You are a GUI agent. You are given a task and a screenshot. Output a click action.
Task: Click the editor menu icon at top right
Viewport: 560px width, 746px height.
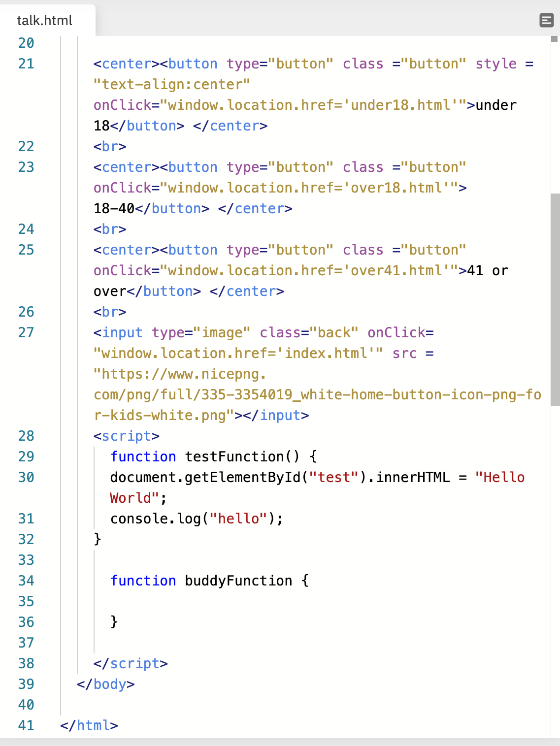(547, 20)
